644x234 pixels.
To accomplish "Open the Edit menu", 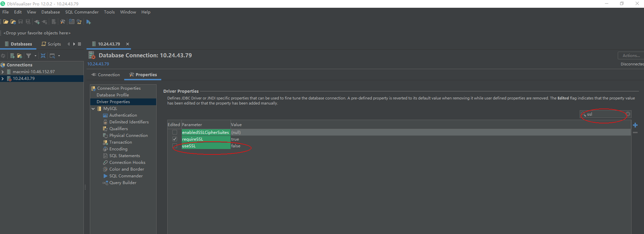I will [x=18, y=12].
